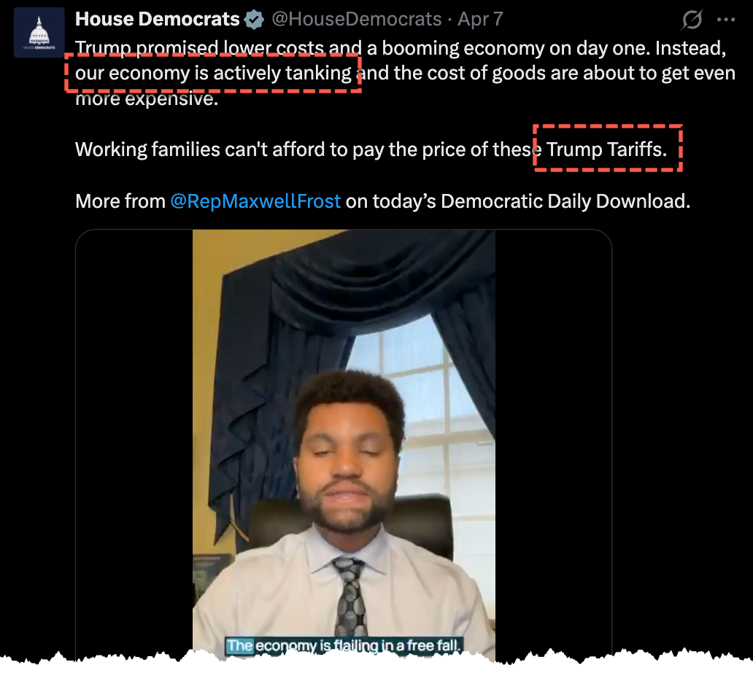The image size is (753, 700).
Task: Open the @RepMaxwellFrost mention link
Action: [255, 201]
